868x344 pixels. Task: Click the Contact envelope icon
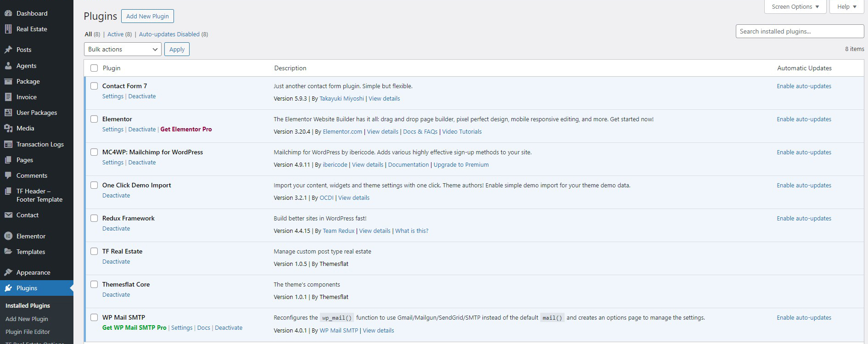click(x=8, y=215)
